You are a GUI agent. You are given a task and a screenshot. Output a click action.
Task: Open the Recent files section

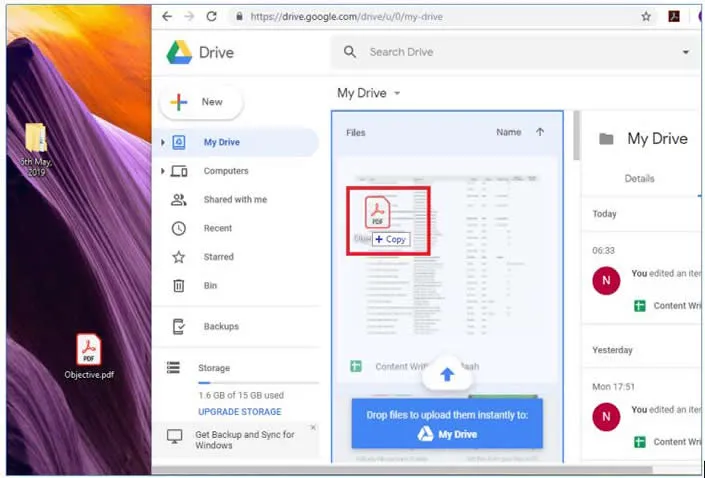[217, 228]
